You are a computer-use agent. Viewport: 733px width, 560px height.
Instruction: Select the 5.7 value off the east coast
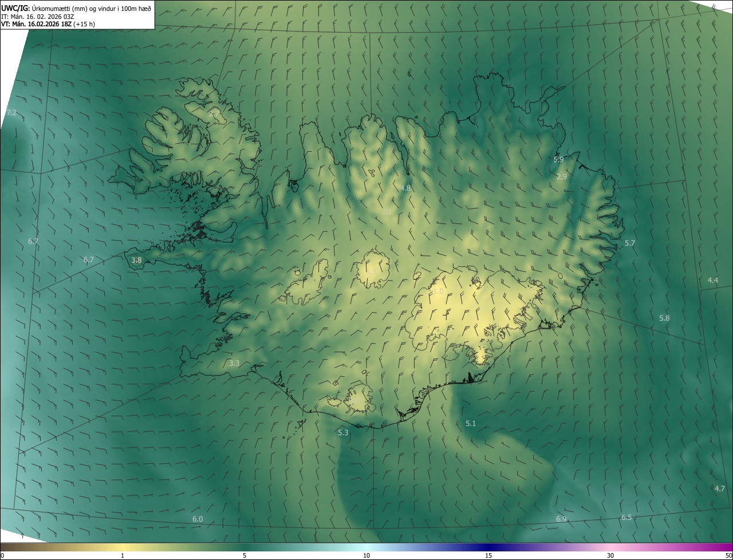click(x=630, y=243)
